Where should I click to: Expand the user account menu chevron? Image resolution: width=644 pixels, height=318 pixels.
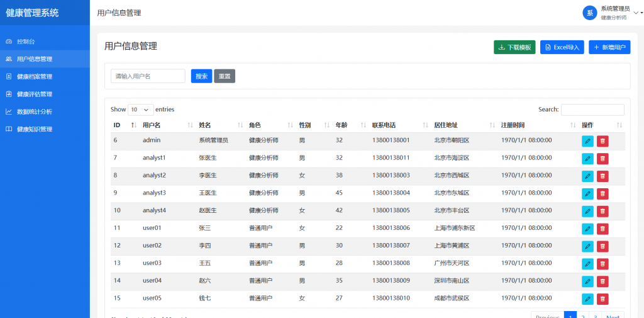tap(636, 13)
